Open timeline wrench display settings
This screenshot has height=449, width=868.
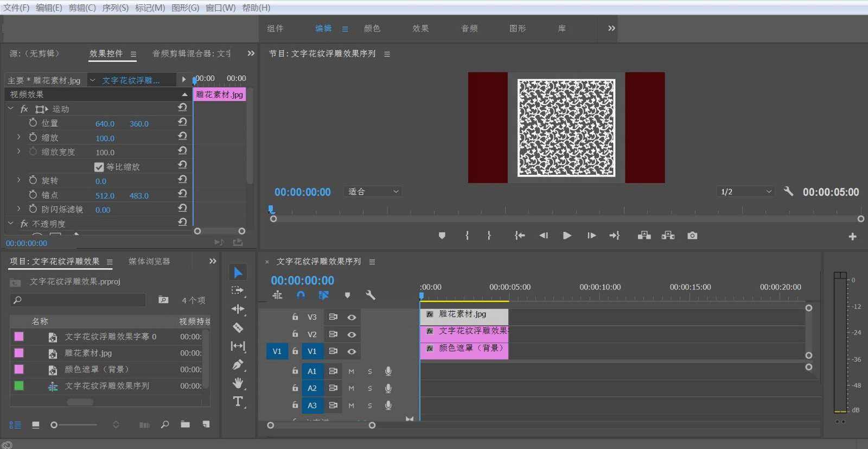tap(371, 295)
